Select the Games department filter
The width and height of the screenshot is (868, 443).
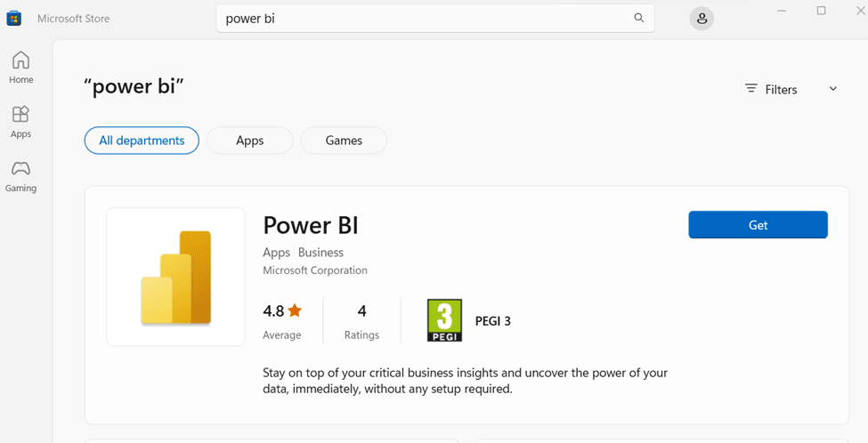[344, 141]
